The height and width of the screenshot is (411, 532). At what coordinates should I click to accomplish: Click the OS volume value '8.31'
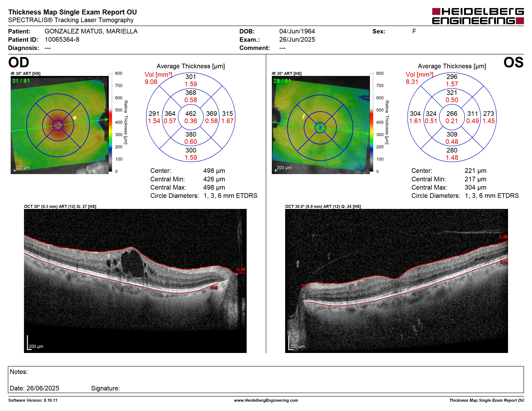[412, 82]
